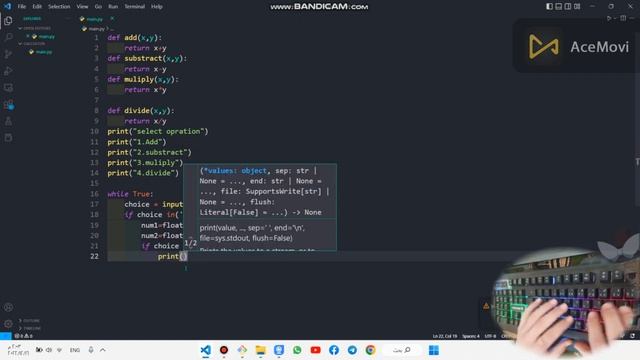The width and height of the screenshot is (640, 360).
Task: Open Explorer views ellipsis menu
Action: [68, 19]
